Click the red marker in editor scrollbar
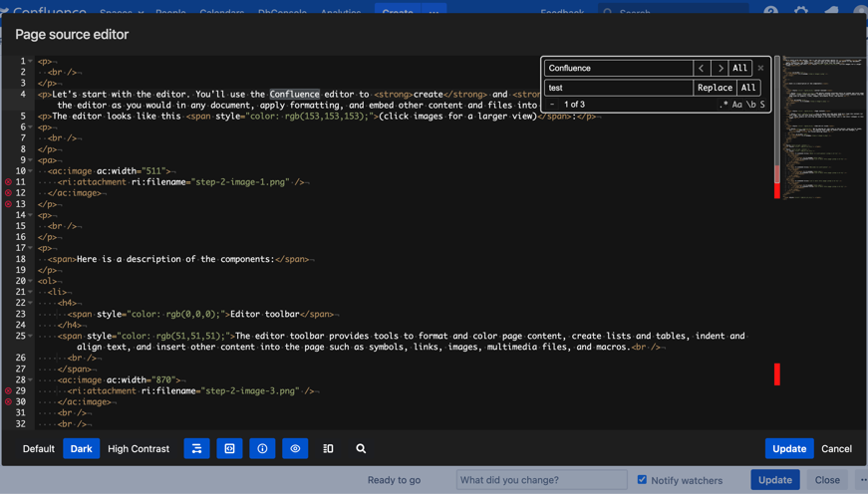The image size is (868, 494). pos(777,373)
